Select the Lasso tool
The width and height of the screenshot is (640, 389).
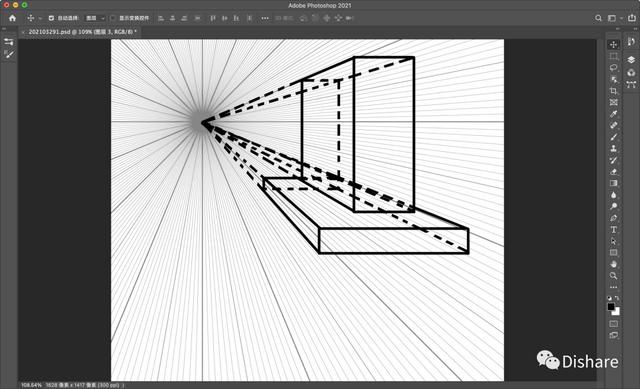coord(613,67)
